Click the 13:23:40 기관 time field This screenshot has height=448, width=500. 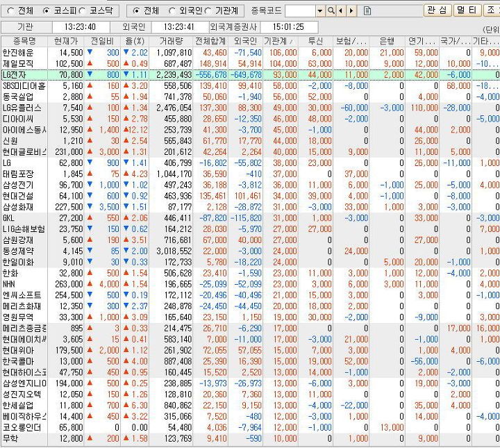tap(81, 27)
